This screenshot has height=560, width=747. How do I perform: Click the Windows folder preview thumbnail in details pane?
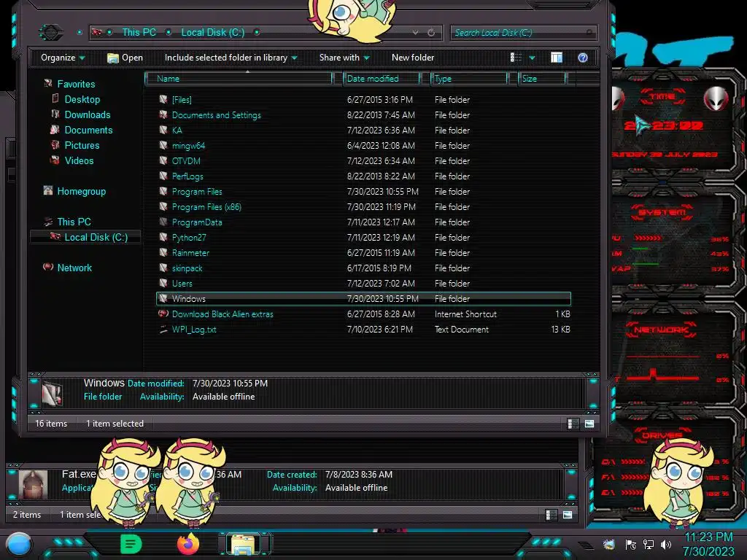pos(52,393)
